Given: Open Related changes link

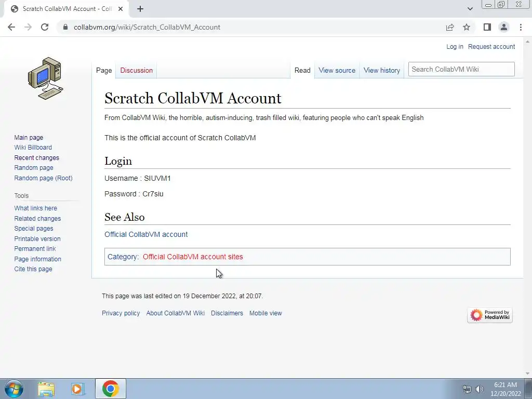Looking at the screenshot, I should point(37,218).
